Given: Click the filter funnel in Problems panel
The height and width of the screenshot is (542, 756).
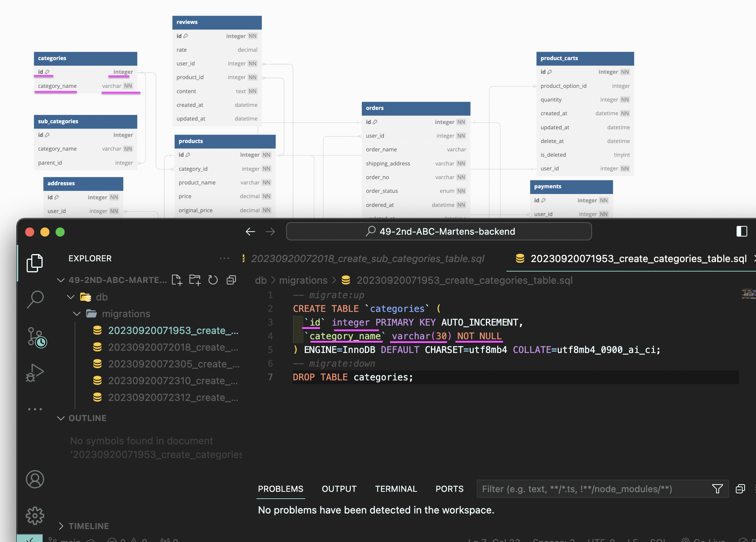Looking at the screenshot, I should point(717,489).
